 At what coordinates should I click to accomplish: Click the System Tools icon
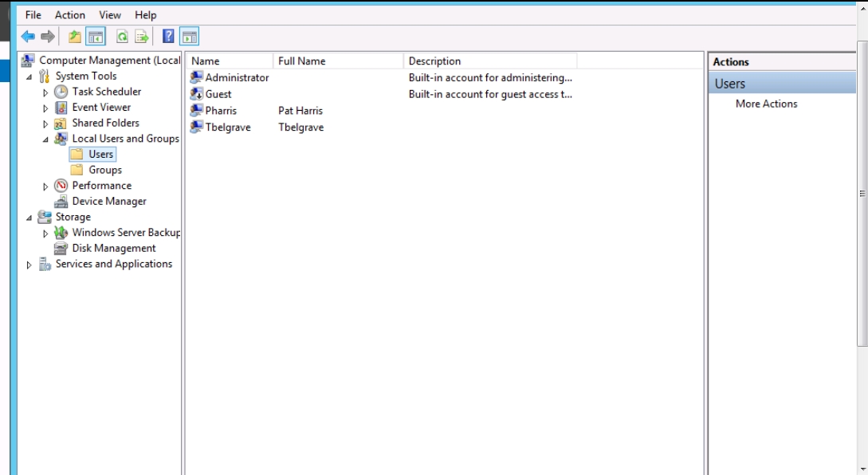[x=45, y=77]
